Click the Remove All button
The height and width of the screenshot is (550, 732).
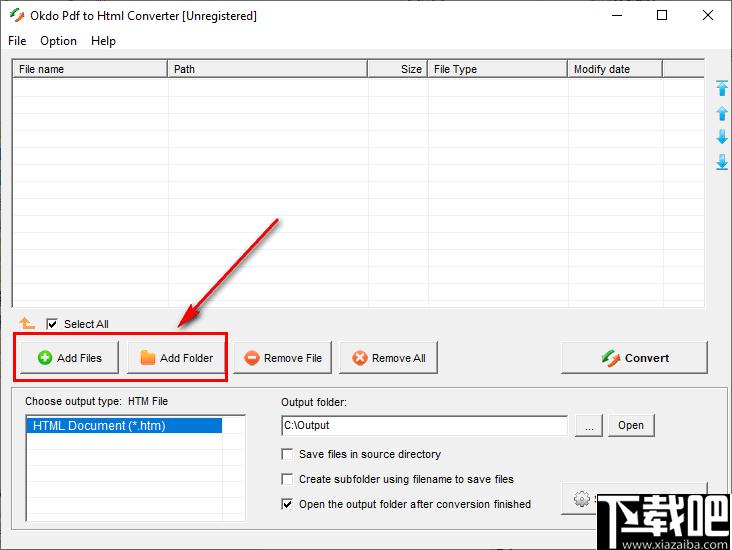388,358
